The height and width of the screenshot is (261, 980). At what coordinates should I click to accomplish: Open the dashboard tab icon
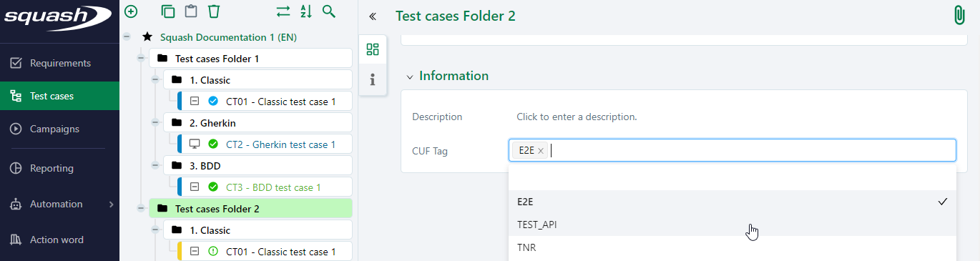[373, 49]
